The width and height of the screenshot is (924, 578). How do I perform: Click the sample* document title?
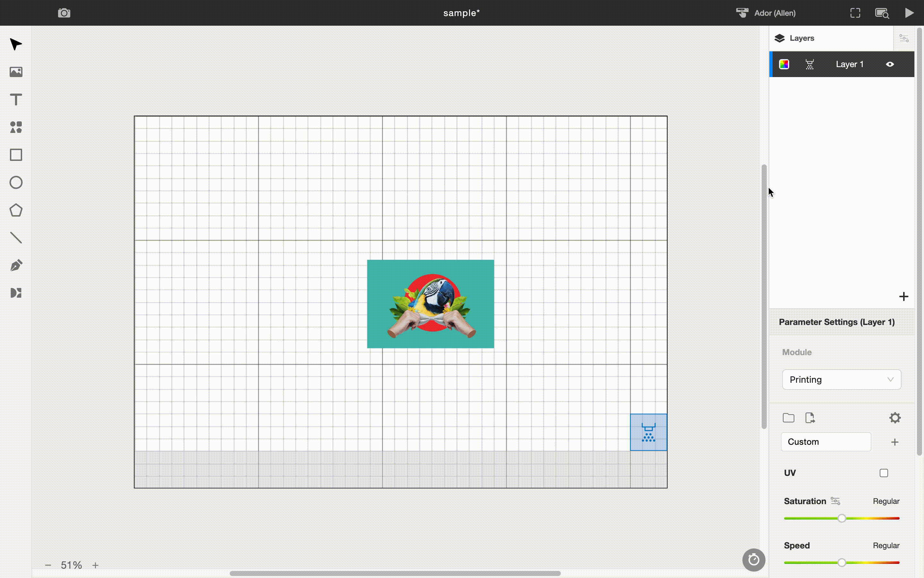[462, 13]
